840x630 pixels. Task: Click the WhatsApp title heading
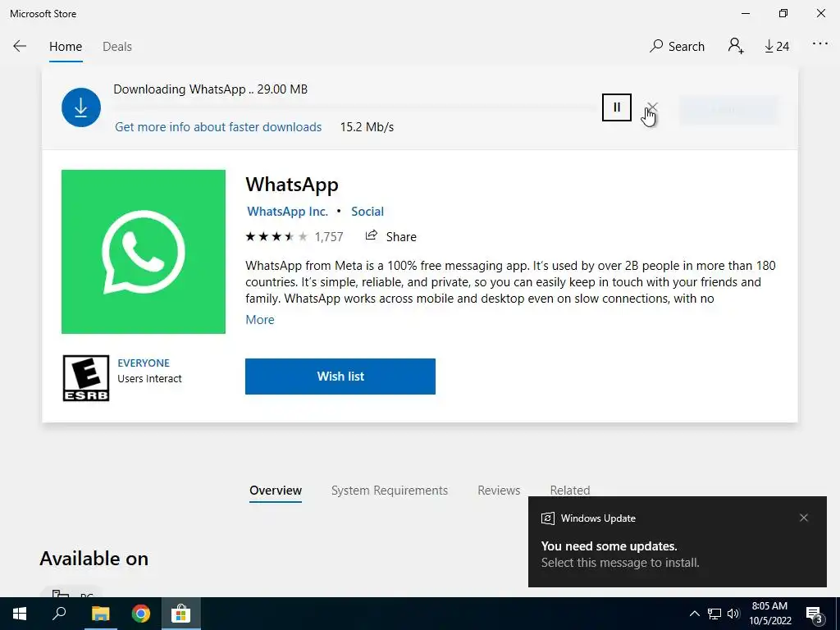(292, 185)
